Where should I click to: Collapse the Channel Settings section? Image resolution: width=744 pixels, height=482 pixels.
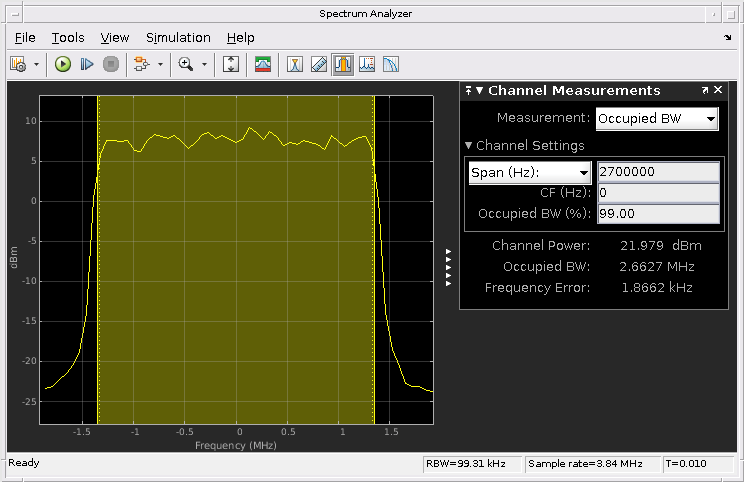coord(468,146)
